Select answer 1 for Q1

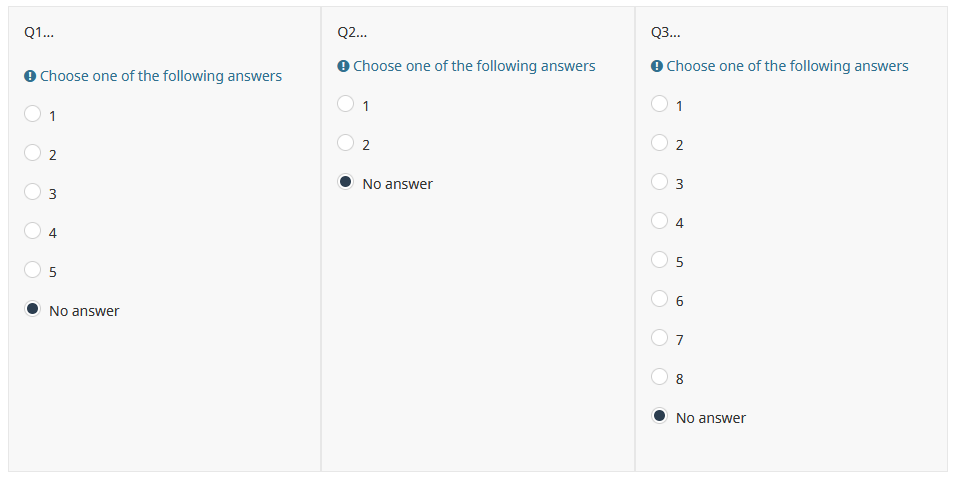(x=33, y=114)
